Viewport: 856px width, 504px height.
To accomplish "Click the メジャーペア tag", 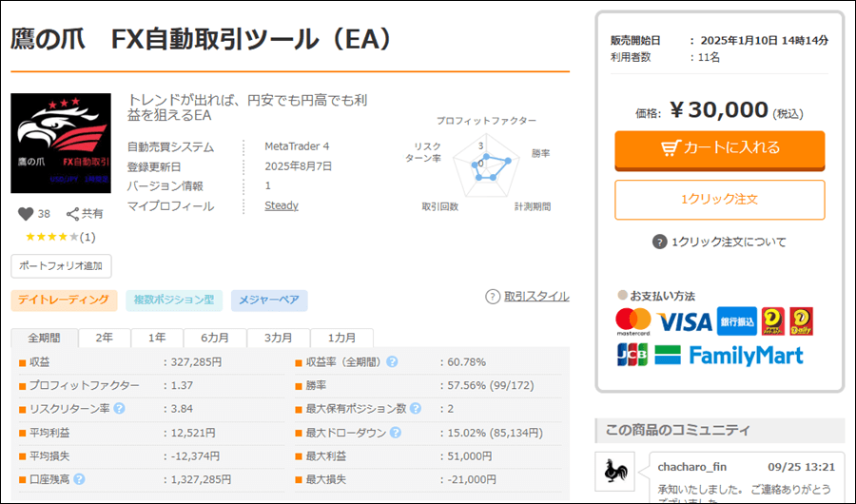I will 269,300.
